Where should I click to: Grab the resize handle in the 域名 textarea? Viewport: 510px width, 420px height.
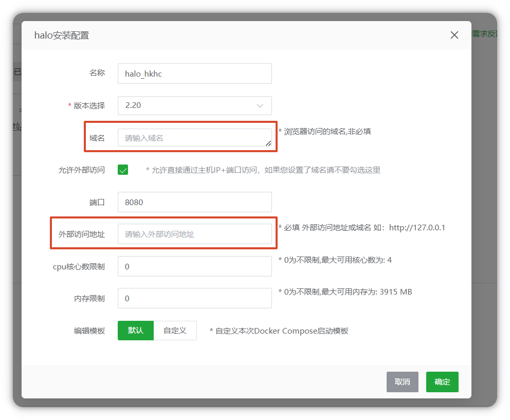coord(269,143)
